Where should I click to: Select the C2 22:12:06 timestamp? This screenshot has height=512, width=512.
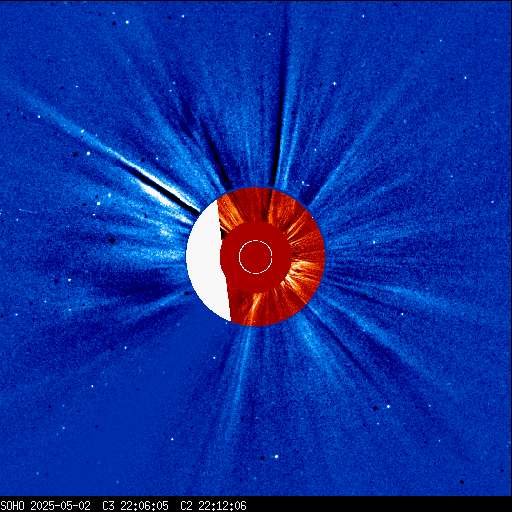(213, 506)
